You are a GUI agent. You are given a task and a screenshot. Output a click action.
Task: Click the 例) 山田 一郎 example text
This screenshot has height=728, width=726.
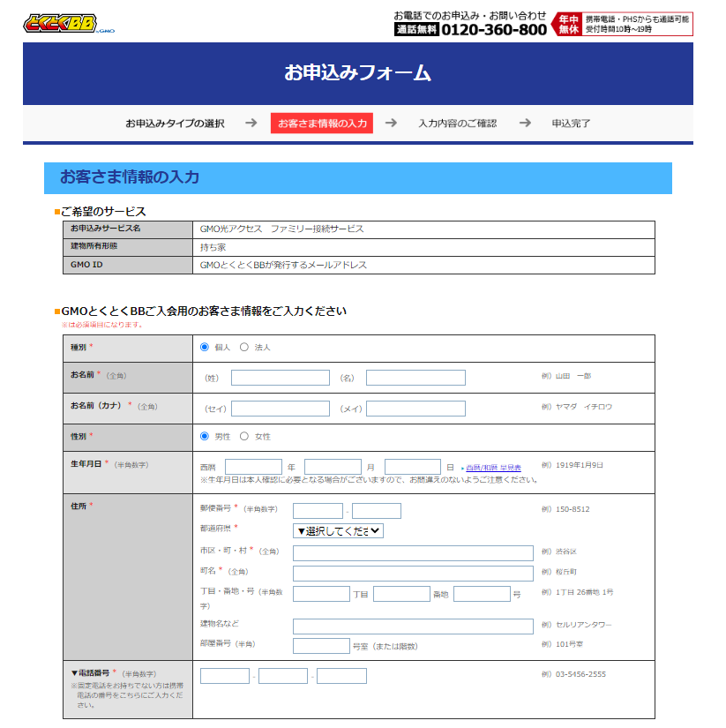tap(566, 376)
